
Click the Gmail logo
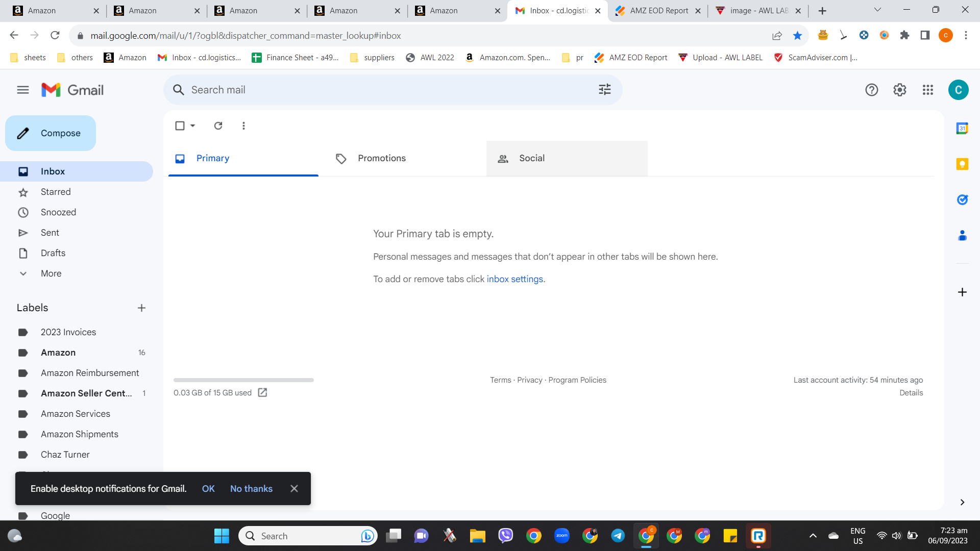tap(72, 90)
